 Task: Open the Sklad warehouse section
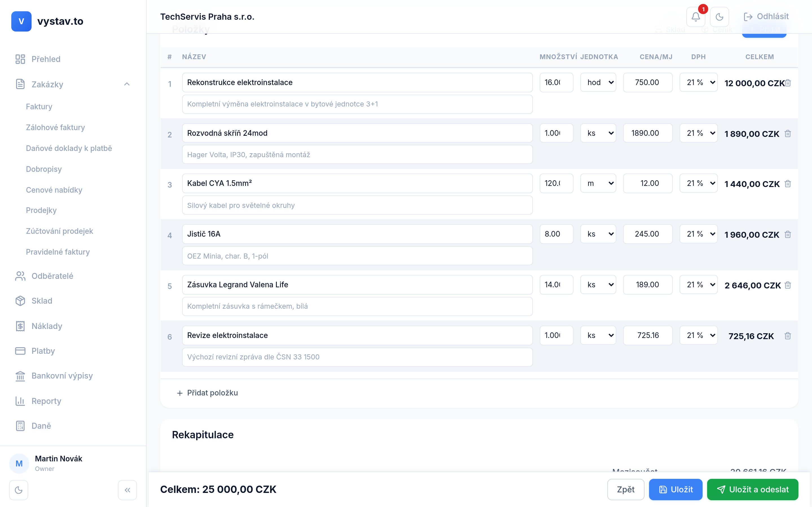pyautogui.click(x=42, y=301)
